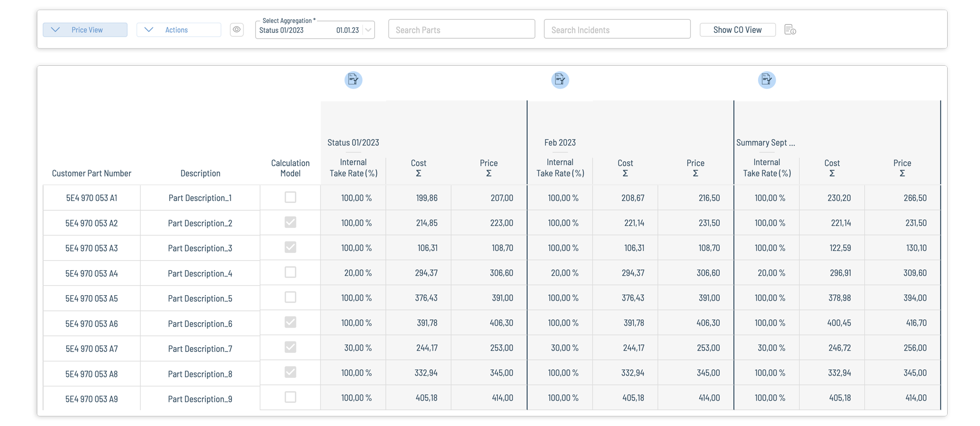Click price value 207,00
Viewport: 980px width, 426px height.
point(502,198)
